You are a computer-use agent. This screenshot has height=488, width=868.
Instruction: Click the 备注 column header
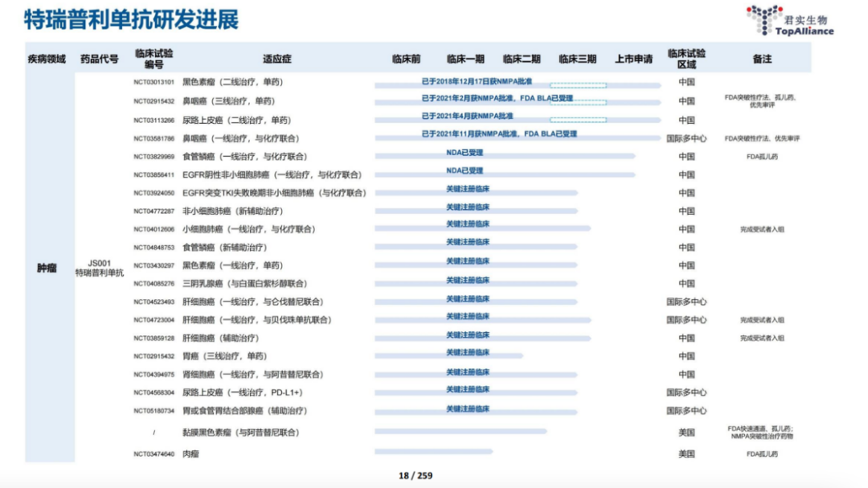point(762,59)
